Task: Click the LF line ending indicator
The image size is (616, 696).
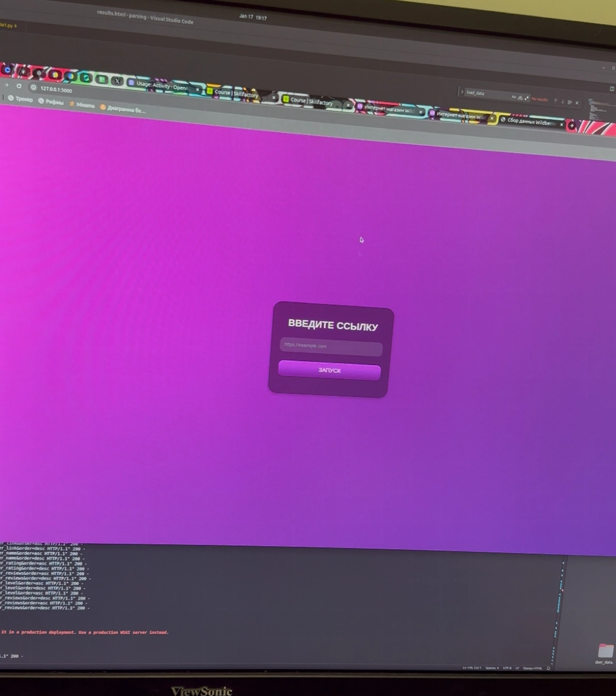Action: 517,668
